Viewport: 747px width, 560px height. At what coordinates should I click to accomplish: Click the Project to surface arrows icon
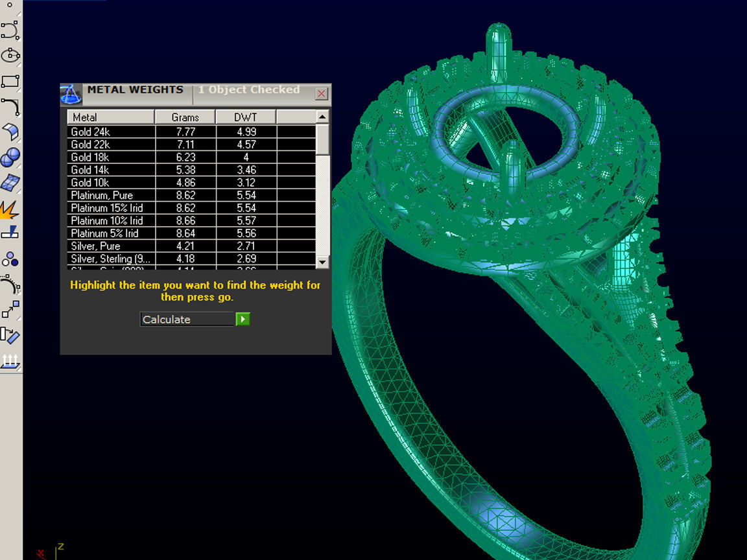point(10,362)
